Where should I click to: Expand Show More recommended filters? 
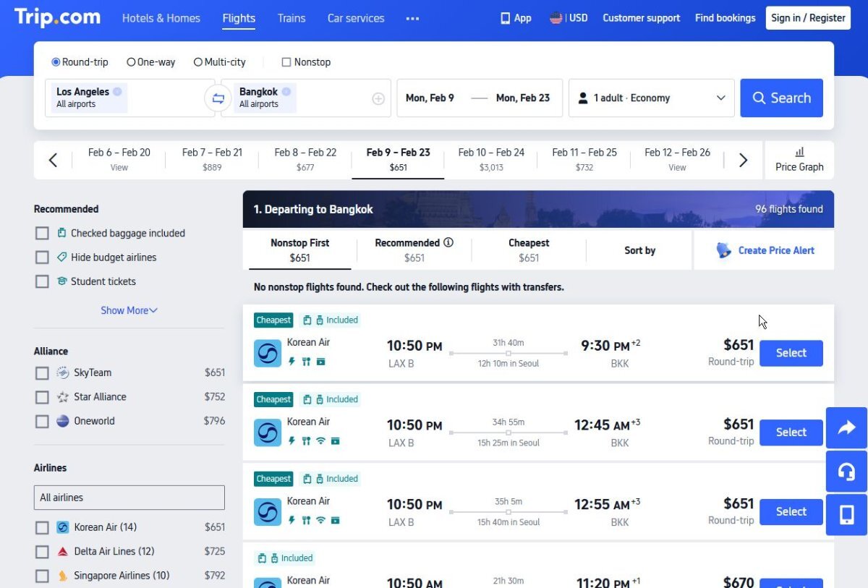coord(129,310)
